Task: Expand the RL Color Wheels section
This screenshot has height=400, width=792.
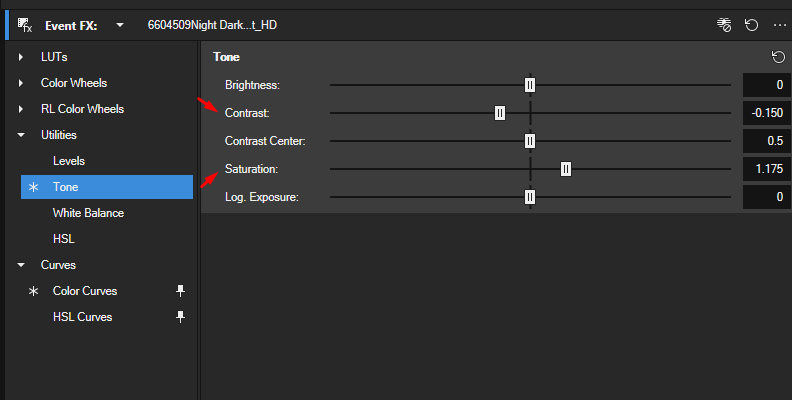Action: [21, 109]
